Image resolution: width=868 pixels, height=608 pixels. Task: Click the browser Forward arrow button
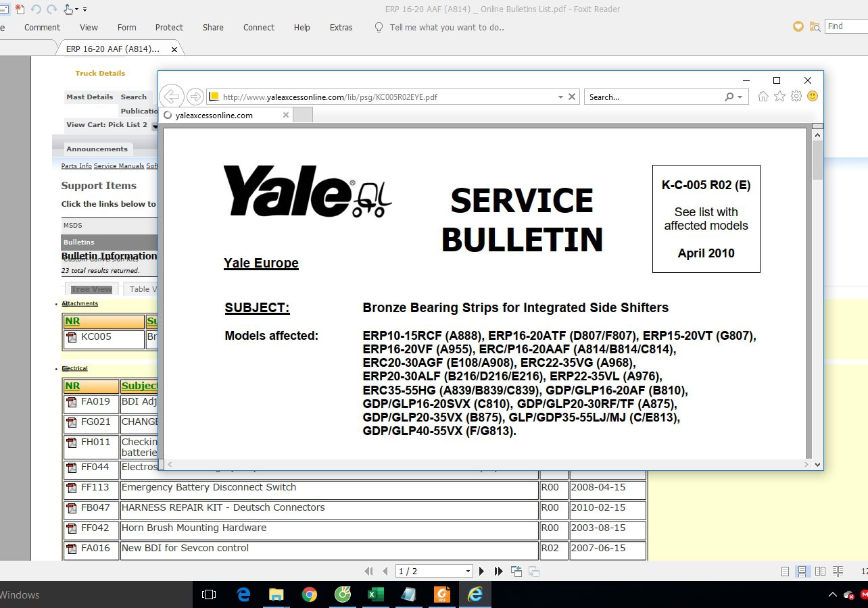(x=195, y=97)
